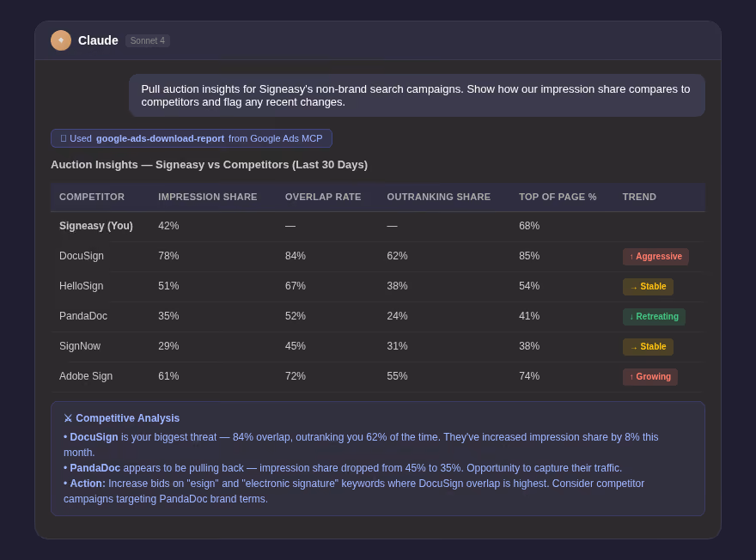Click PandaDoc's 35% impression share
The height and width of the screenshot is (560, 756).
click(x=168, y=316)
